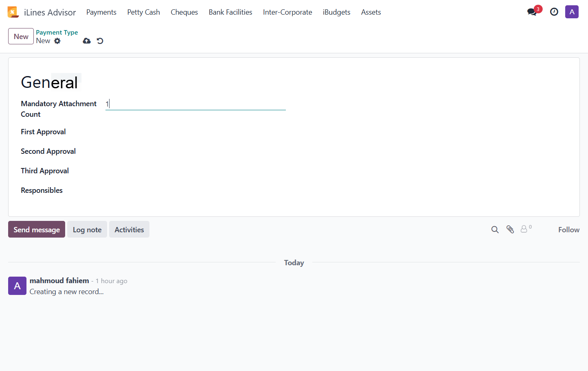Open the Assets menu

tap(371, 12)
